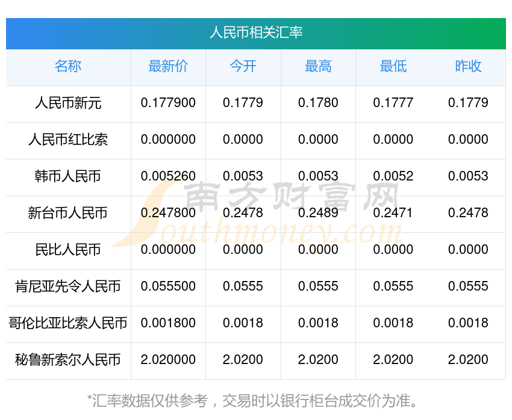Select the 0.0052 lowest value cell
512x420 pixels.
click(x=393, y=176)
